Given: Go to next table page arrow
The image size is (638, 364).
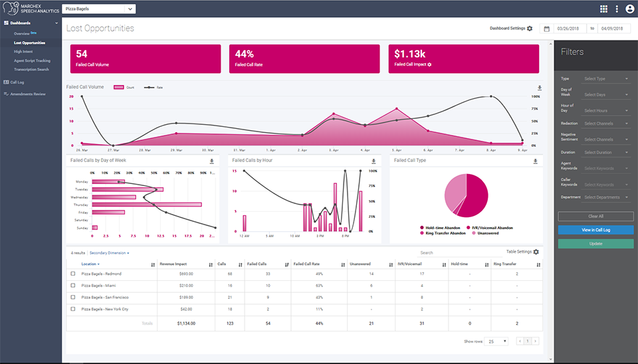Looking at the screenshot, I should point(535,341).
